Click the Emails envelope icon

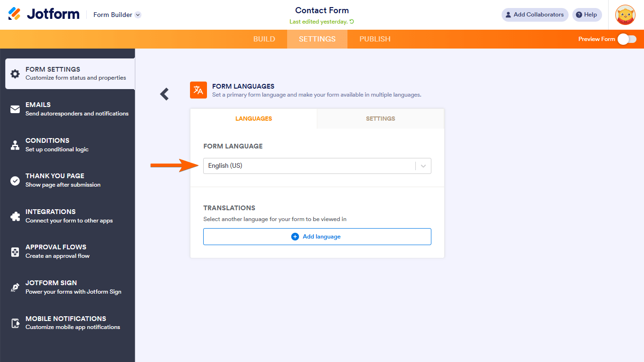coord(15,109)
